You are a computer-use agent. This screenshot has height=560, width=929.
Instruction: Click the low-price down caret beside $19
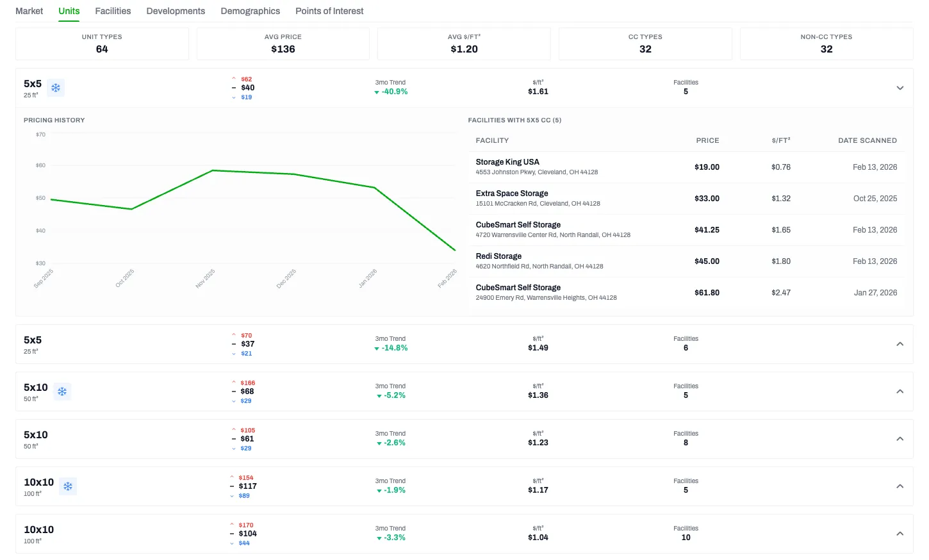pos(234,97)
